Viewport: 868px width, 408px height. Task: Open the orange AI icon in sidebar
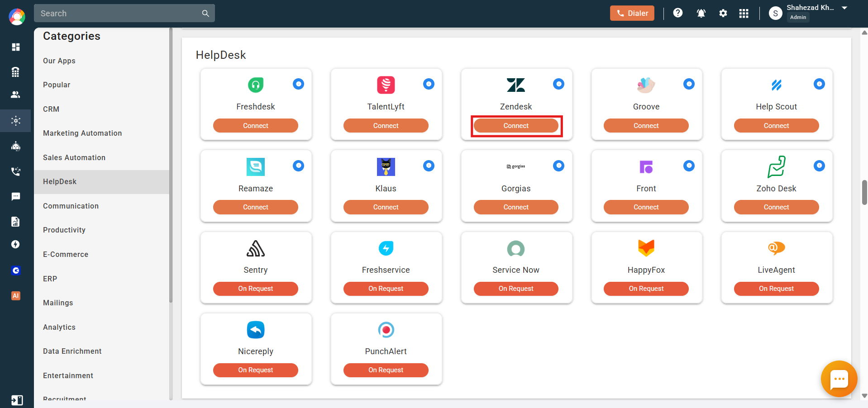pyautogui.click(x=16, y=296)
